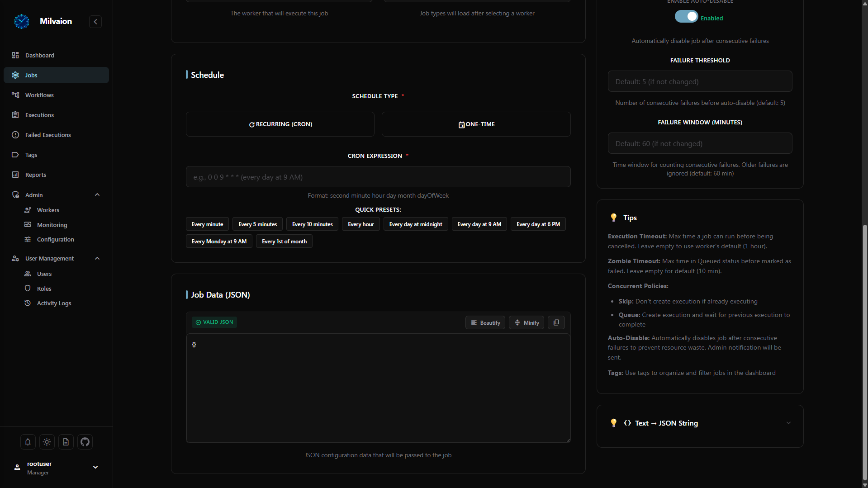Click the Users group icon
This screenshot has height=488, width=868.
pyautogui.click(x=28, y=274)
